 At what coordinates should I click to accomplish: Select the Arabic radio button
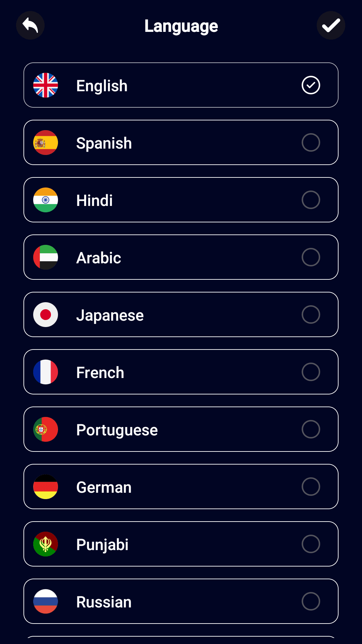pyautogui.click(x=311, y=257)
